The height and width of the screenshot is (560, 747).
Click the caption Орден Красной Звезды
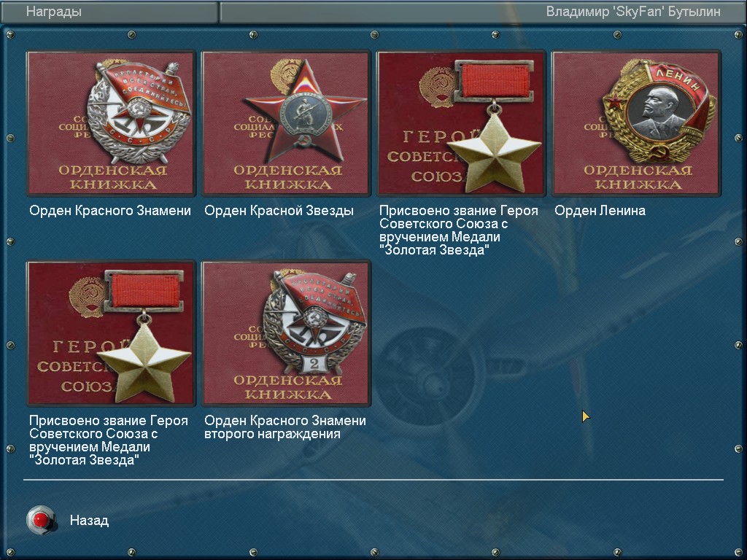pos(279,211)
